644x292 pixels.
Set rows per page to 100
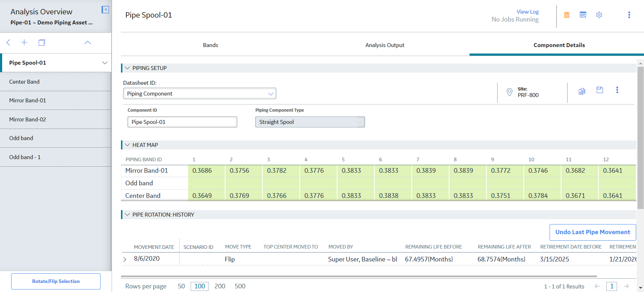pos(200,286)
